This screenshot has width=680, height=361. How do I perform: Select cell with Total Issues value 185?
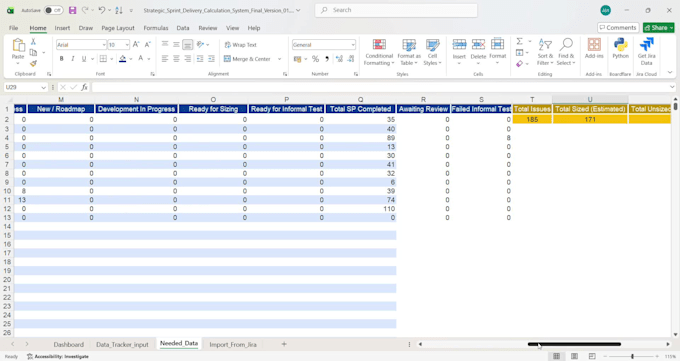[x=532, y=119]
